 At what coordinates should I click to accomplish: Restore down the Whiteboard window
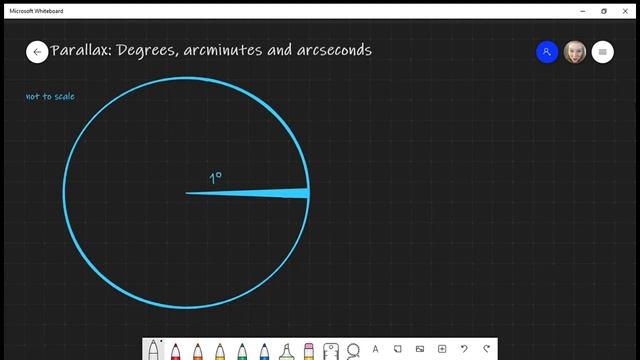604,11
